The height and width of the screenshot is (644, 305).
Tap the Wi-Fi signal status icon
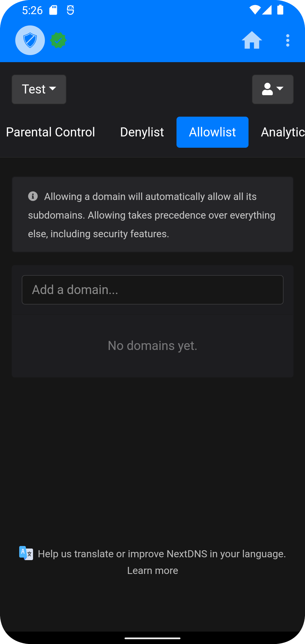tap(255, 10)
